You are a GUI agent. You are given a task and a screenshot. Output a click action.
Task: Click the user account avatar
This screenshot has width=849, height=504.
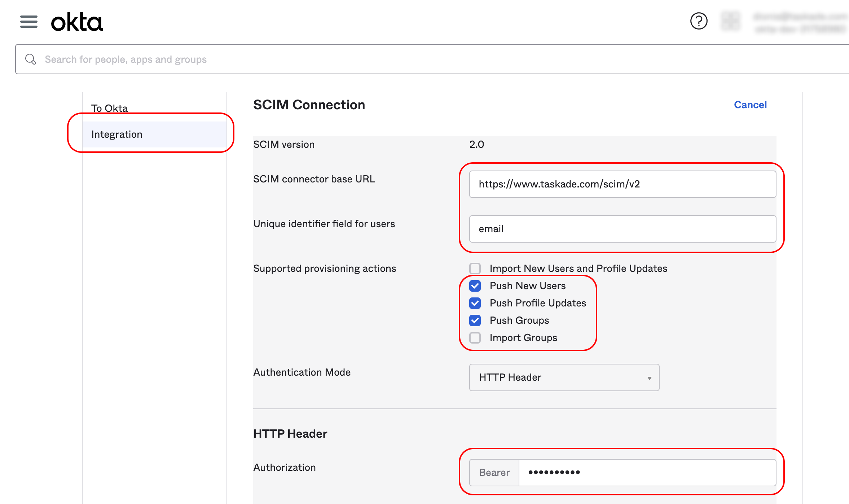tap(730, 21)
